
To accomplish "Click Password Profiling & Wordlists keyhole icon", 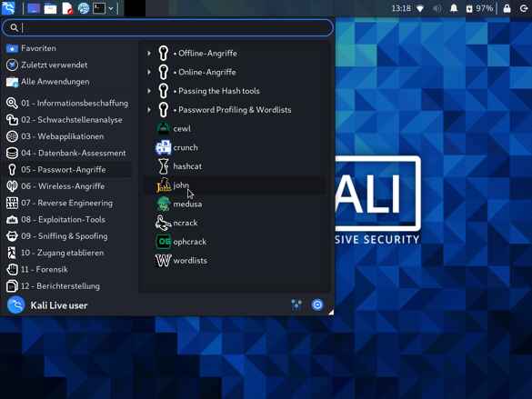I will [164, 109].
